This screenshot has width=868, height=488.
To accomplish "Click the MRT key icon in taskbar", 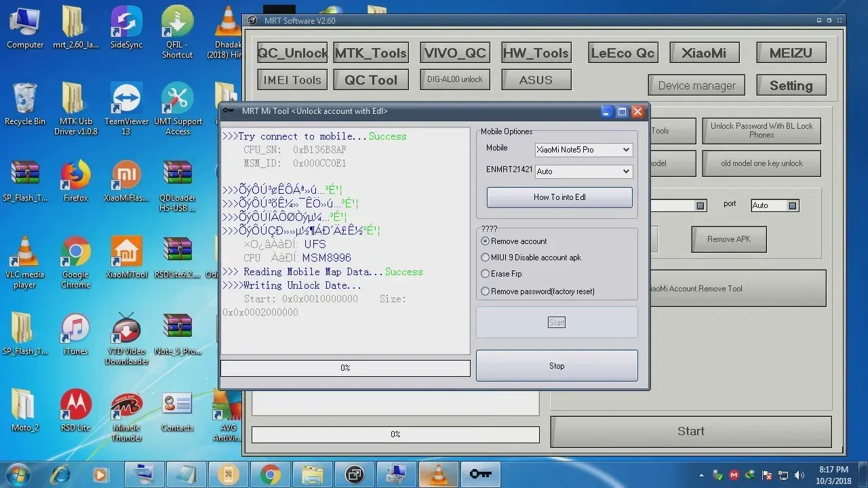I will pyautogui.click(x=480, y=474).
